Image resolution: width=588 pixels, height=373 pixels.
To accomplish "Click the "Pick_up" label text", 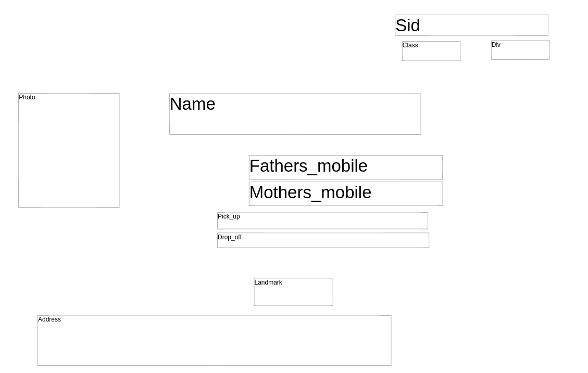I will click(x=229, y=216).
